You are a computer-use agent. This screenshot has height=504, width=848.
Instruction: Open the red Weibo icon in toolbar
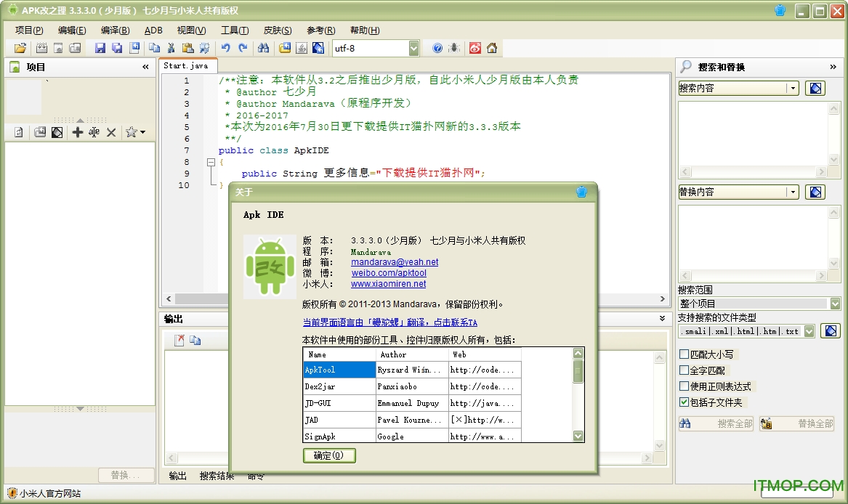475,48
